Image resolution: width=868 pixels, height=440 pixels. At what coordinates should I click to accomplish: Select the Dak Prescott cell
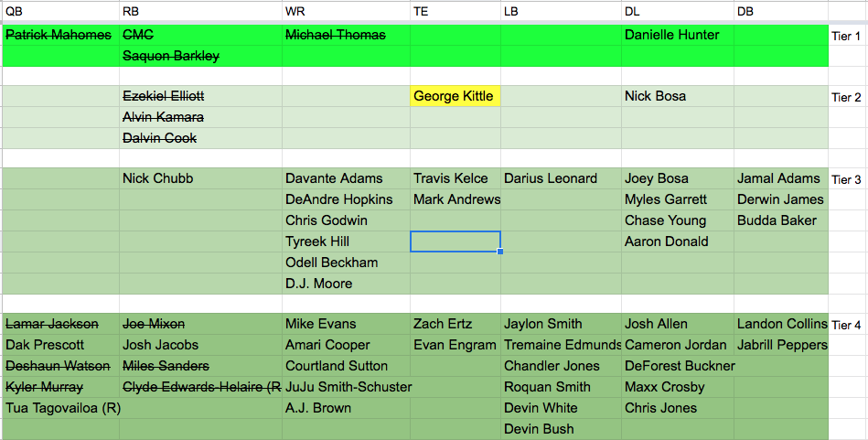[60, 346]
